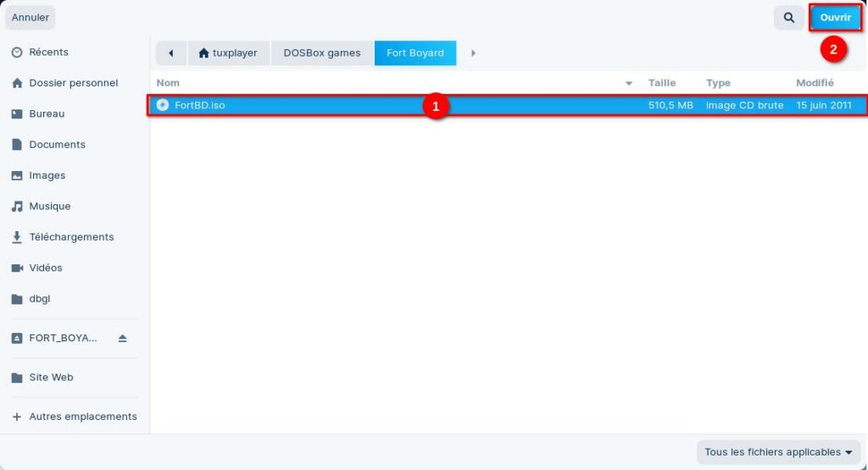
Task: Open the file type filter dropdown
Action: pos(778,452)
